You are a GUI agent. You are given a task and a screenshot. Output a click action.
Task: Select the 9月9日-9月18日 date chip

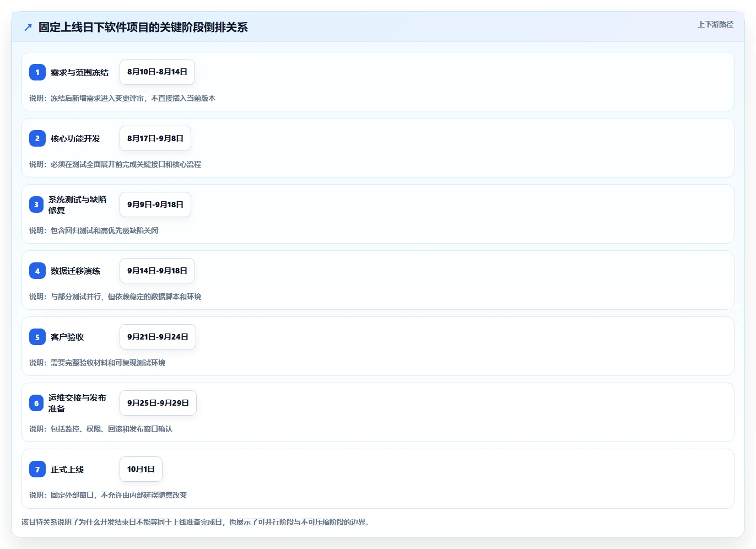coord(155,204)
